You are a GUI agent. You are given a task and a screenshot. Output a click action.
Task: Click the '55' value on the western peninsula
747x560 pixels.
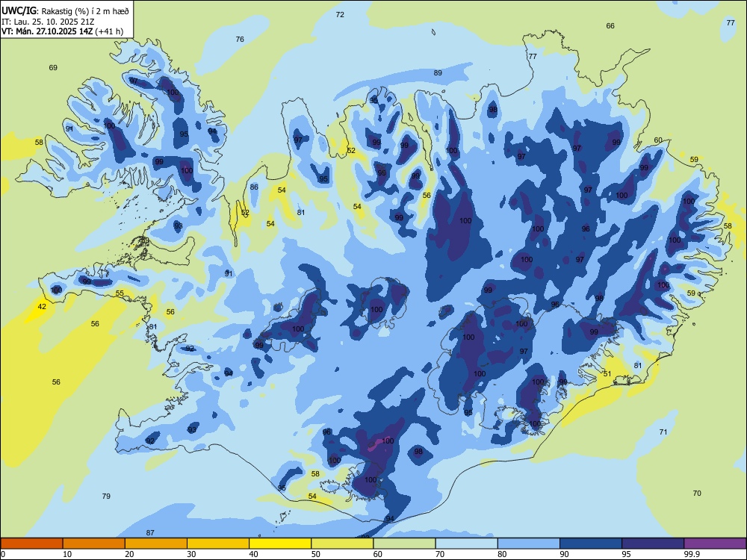[x=120, y=293]
